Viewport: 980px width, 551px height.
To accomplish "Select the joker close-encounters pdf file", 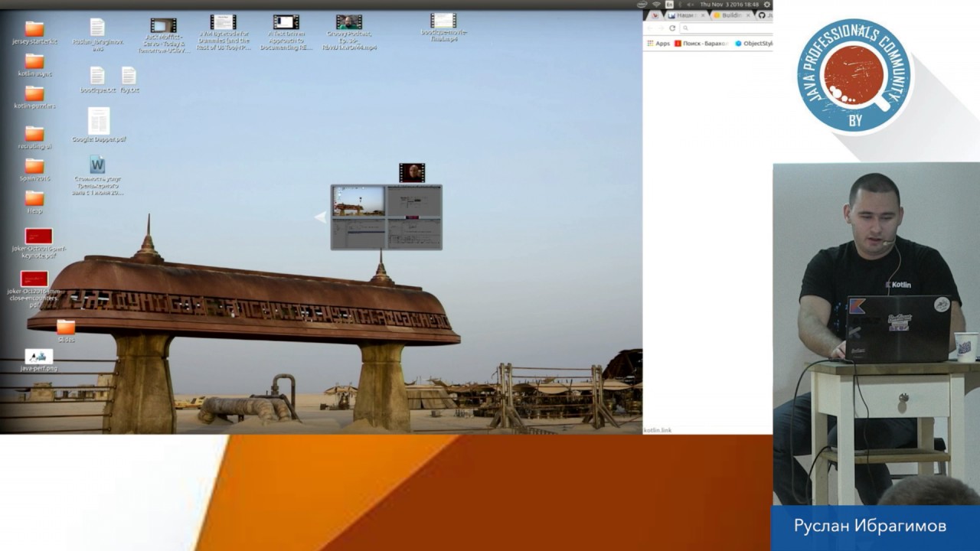I will click(34, 279).
